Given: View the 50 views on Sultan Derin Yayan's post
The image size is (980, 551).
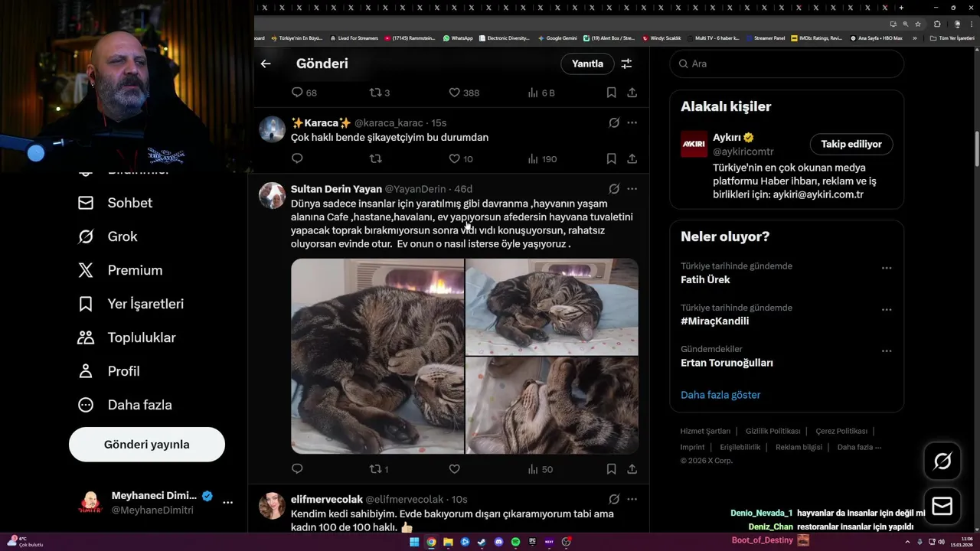Looking at the screenshot, I should (x=540, y=468).
